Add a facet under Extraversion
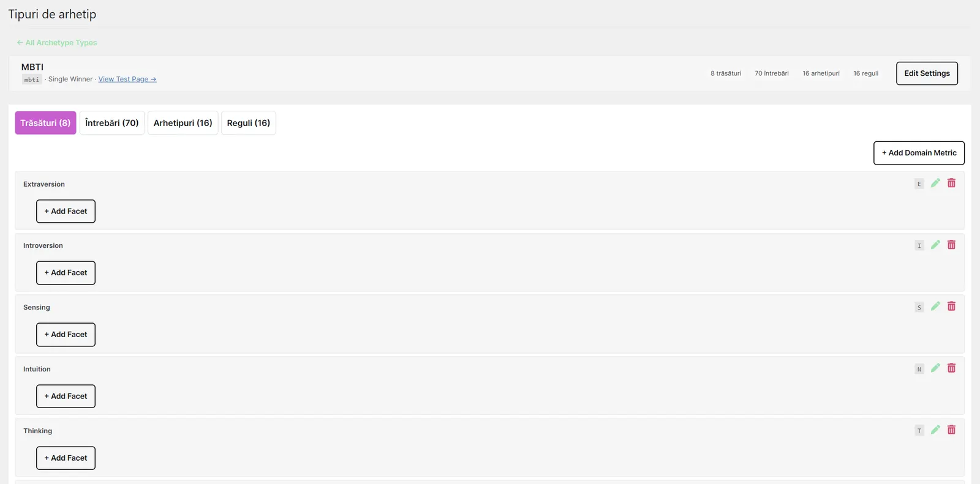980x484 pixels. [66, 211]
